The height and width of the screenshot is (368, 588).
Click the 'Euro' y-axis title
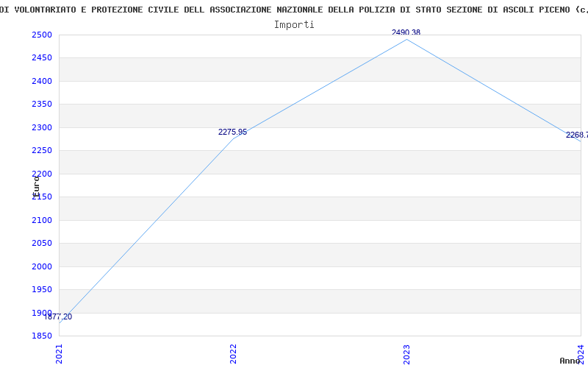(x=36, y=186)
